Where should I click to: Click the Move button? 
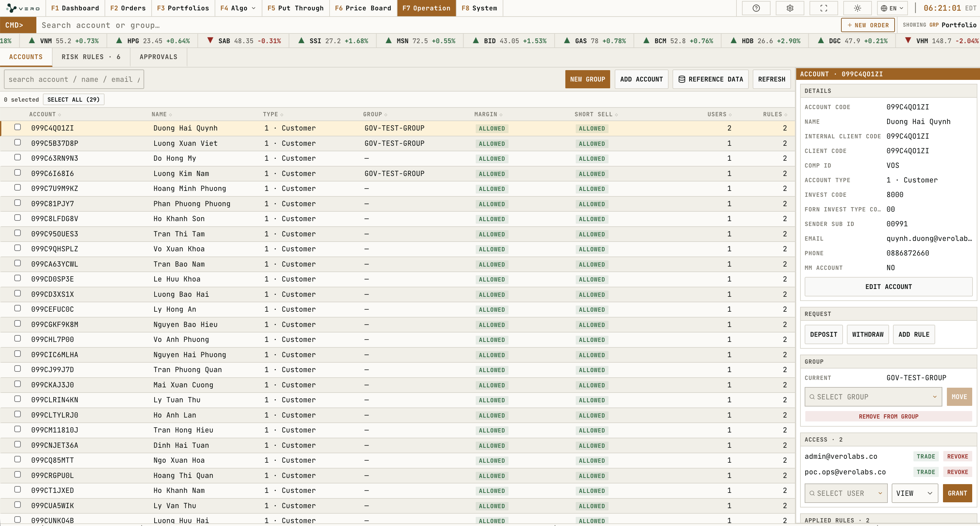[x=959, y=397]
